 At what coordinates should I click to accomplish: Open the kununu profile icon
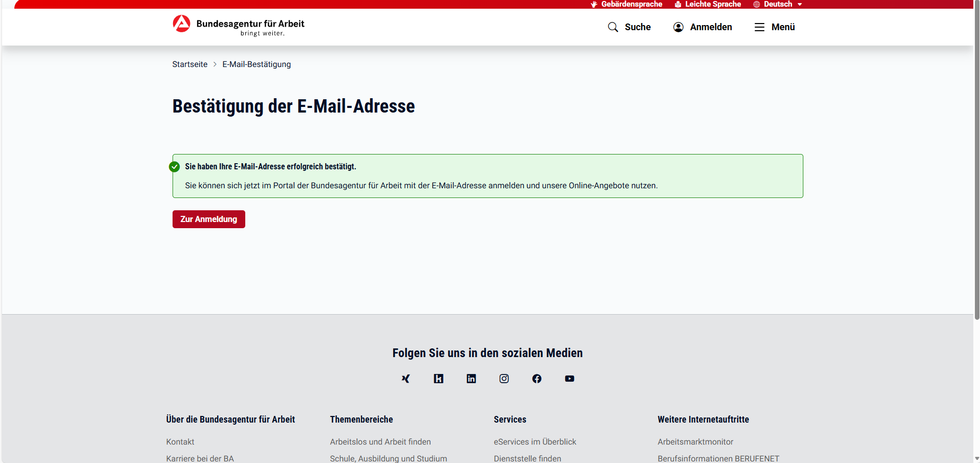(438, 379)
